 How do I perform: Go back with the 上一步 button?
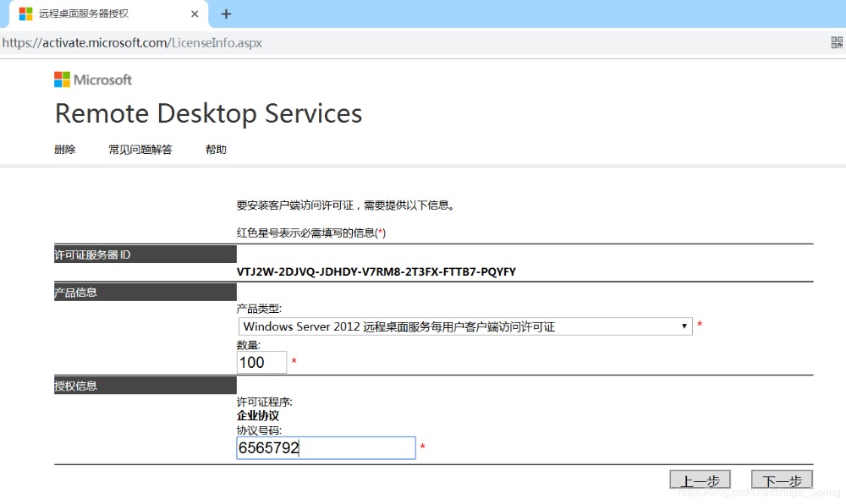[x=700, y=480]
